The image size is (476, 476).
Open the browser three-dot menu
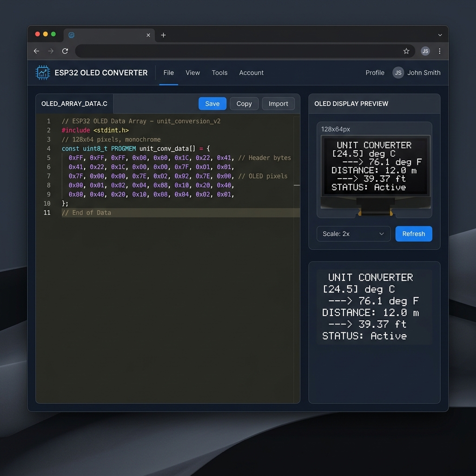click(440, 51)
